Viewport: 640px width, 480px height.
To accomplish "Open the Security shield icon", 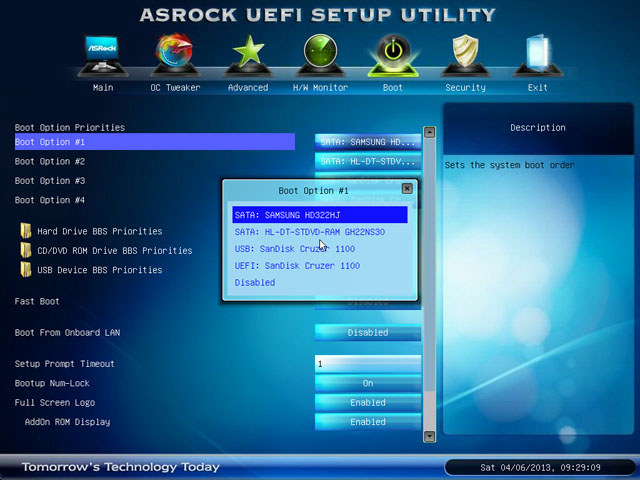I will [465, 55].
